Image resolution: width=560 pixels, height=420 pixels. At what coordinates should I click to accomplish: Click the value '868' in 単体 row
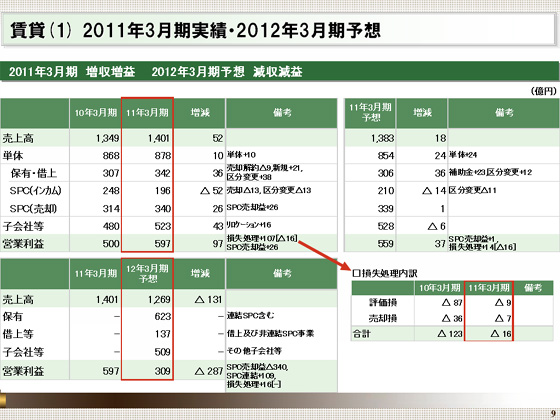(x=111, y=156)
